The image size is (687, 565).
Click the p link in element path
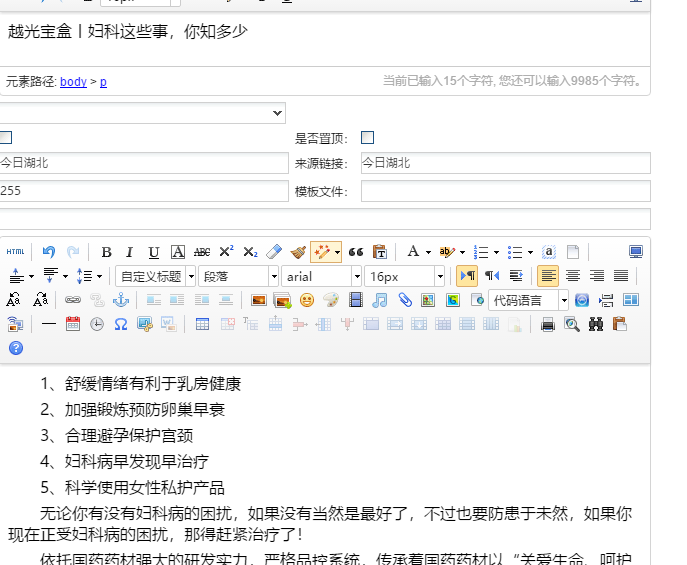103,82
